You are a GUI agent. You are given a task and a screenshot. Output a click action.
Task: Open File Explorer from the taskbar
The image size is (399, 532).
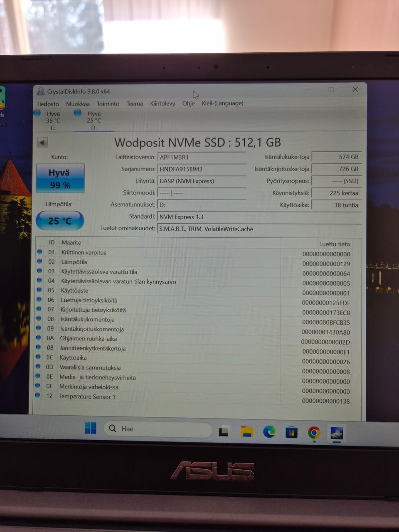click(247, 432)
